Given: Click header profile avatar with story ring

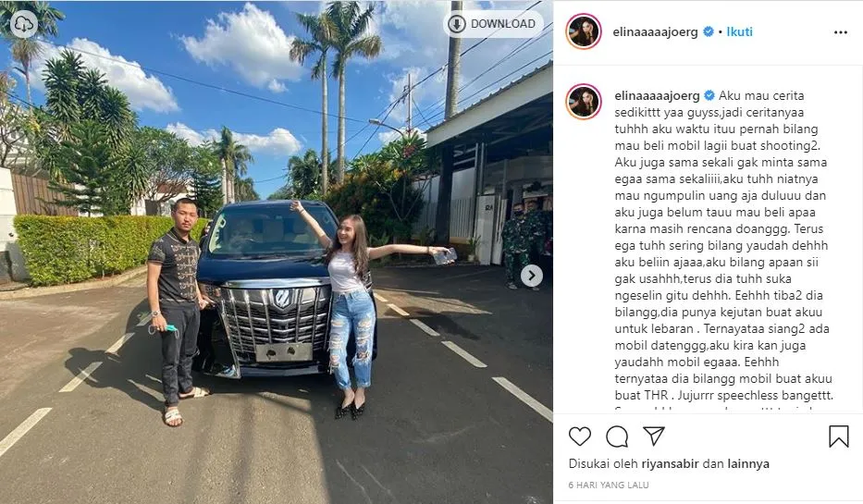Looking at the screenshot, I should point(584,32).
